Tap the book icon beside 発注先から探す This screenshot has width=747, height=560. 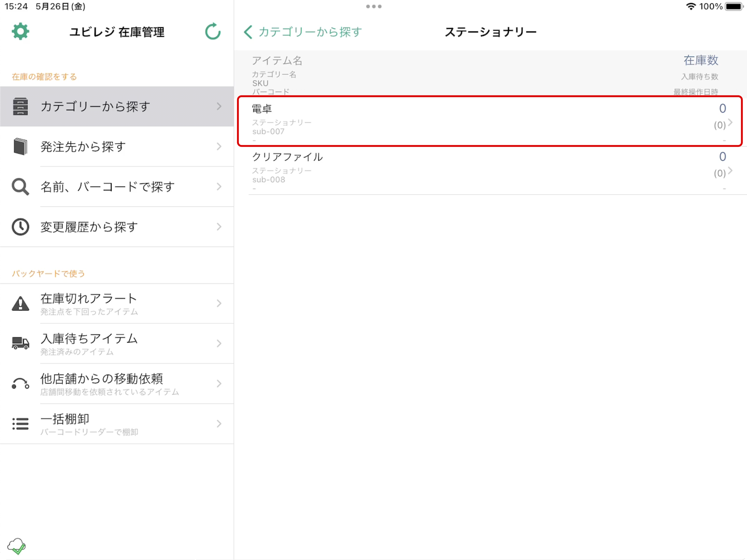coord(20,147)
